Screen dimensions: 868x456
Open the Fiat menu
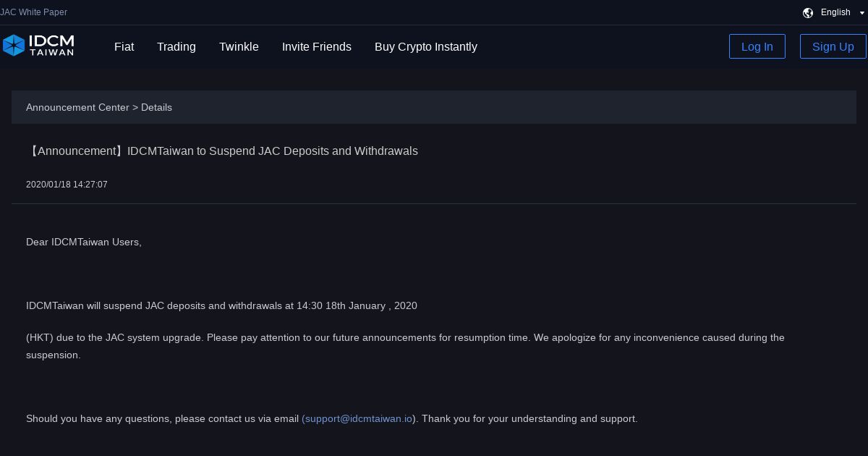click(124, 46)
